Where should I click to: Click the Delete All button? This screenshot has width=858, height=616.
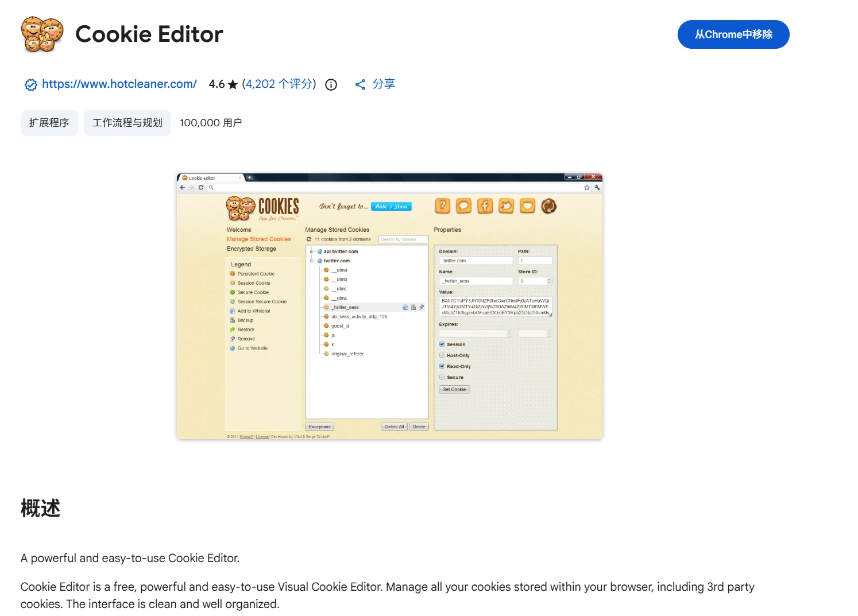pos(395,427)
